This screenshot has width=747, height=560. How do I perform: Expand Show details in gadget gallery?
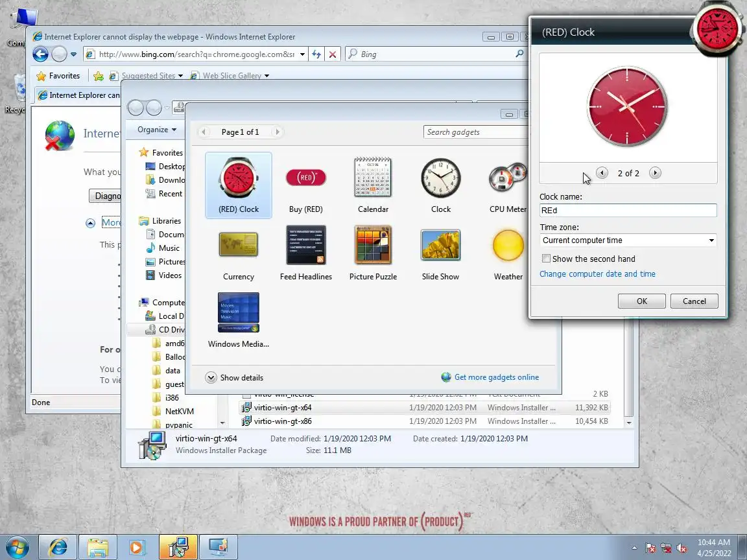click(x=234, y=378)
